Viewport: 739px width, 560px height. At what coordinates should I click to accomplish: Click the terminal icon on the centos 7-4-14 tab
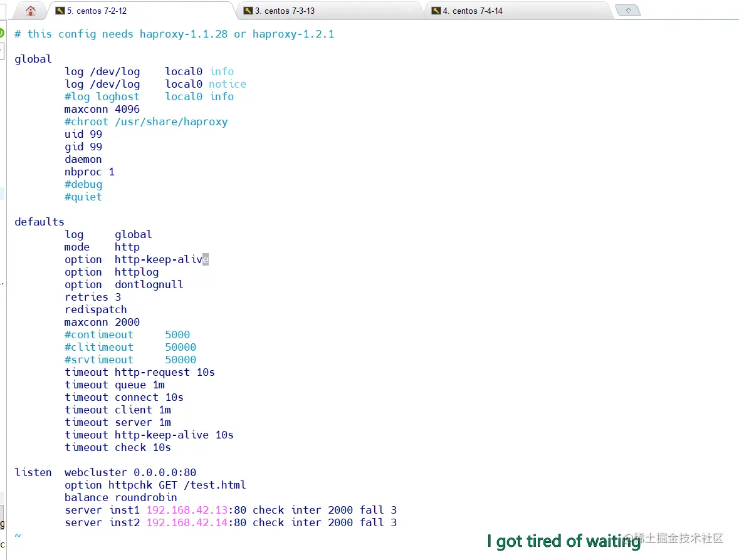click(x=436, y=11)
